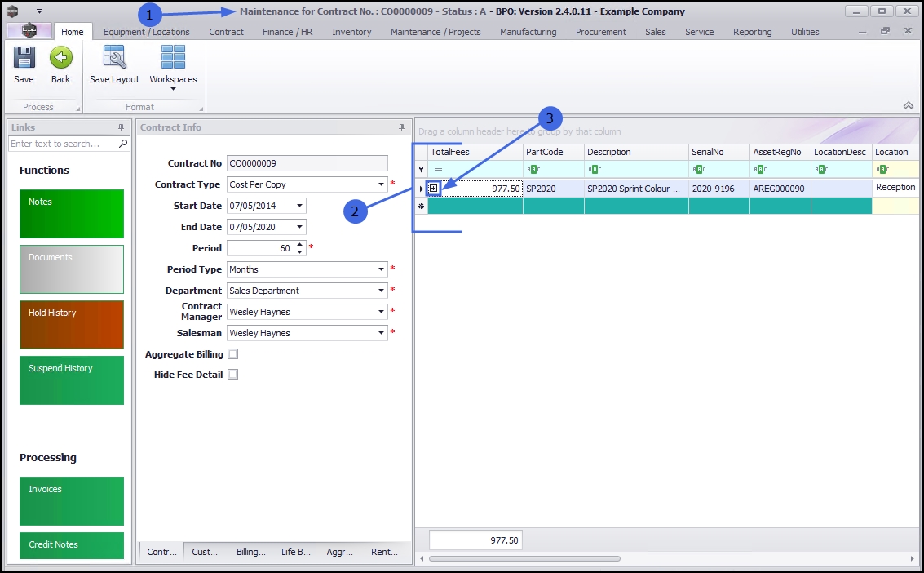Click the PartCode column filter condition icon
The height and width of the screenshot is (573, 924).
pos(533,169)
